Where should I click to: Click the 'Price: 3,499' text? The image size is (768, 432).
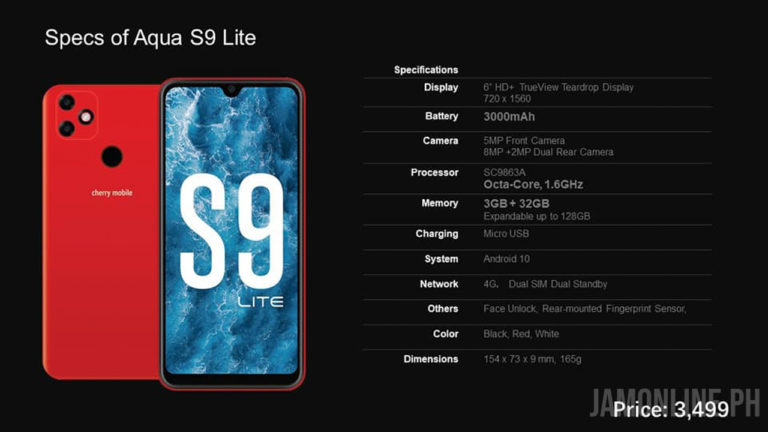pyautogui.click(x=671, y=409)
